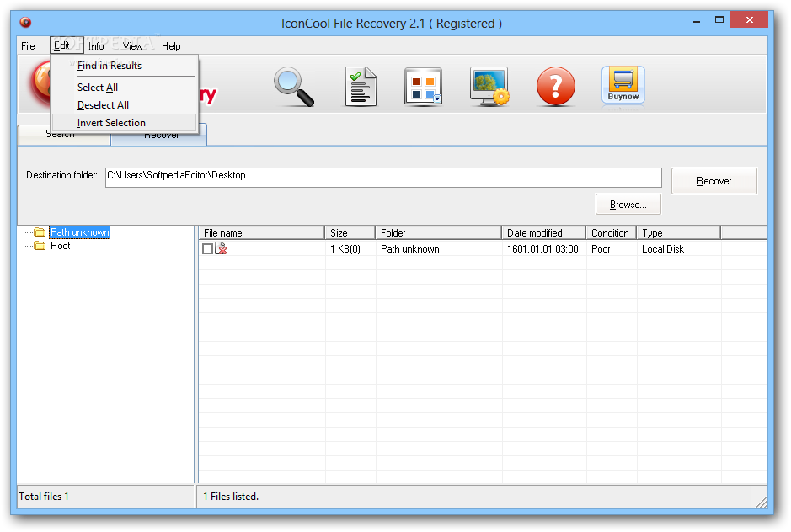This screenshot has width=791, height=532.
Task: Click the IconCool app icon in title bar
Action: [x=25, y=23]
